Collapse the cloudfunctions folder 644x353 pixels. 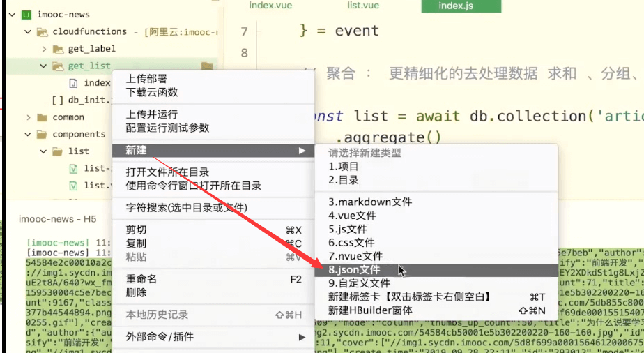[27, 31]
